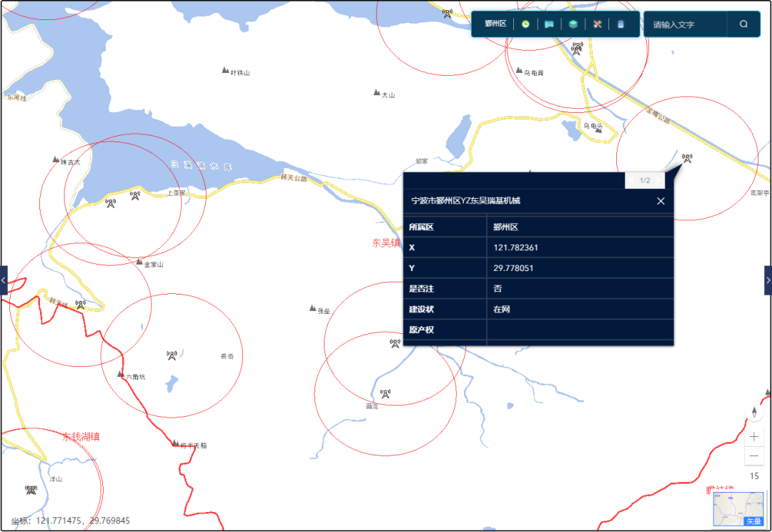Zoom out with the minus button

(754, 456)
